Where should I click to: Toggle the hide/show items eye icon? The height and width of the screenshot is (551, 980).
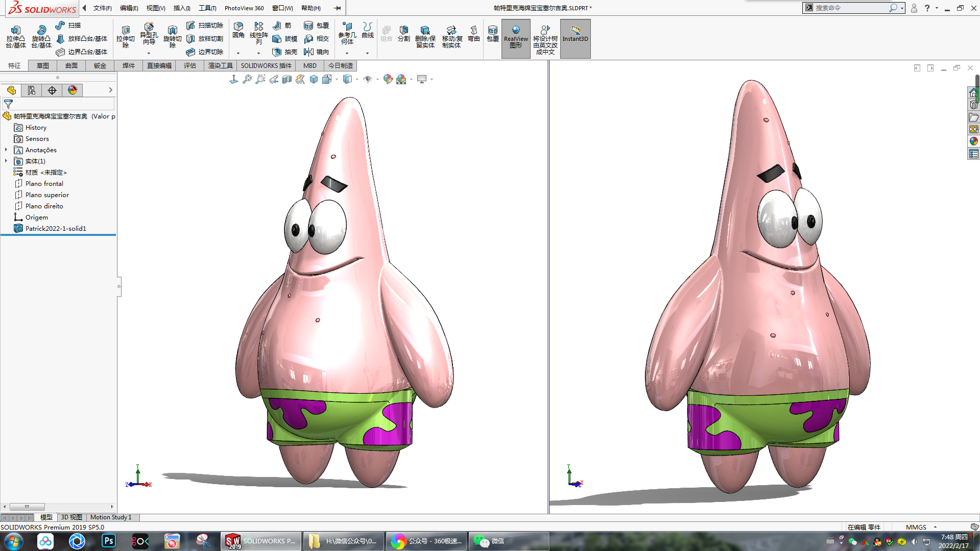click(368, 79)
